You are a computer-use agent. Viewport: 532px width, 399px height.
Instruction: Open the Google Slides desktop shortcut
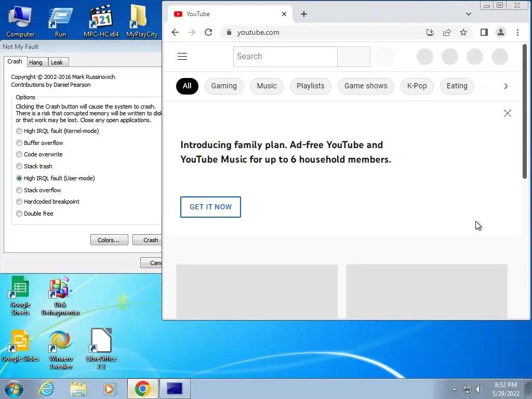pyautogui.click(x=20, y=346)
